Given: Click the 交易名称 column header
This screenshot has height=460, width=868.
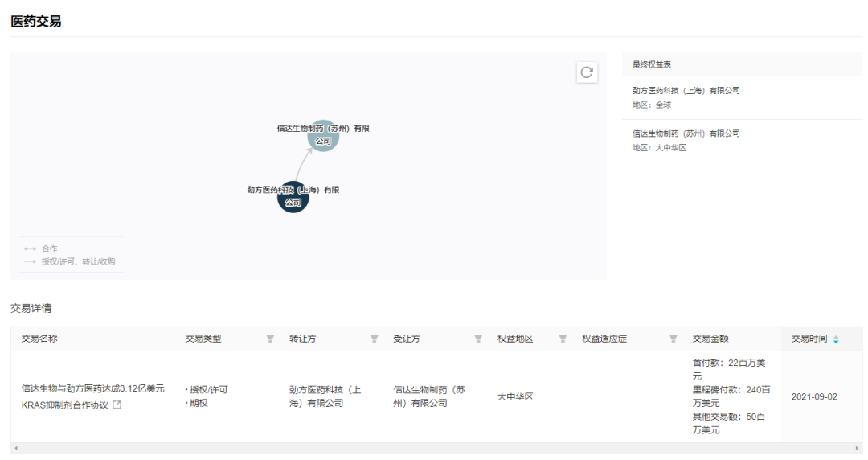Looking at the screenshot, I should click(x=39, y=339).
